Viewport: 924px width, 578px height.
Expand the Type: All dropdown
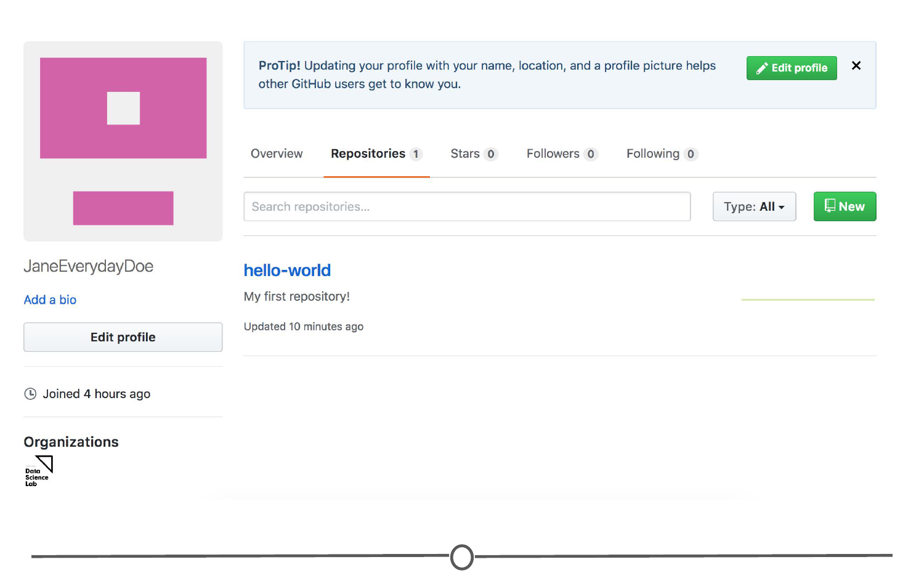click(754, 207)
